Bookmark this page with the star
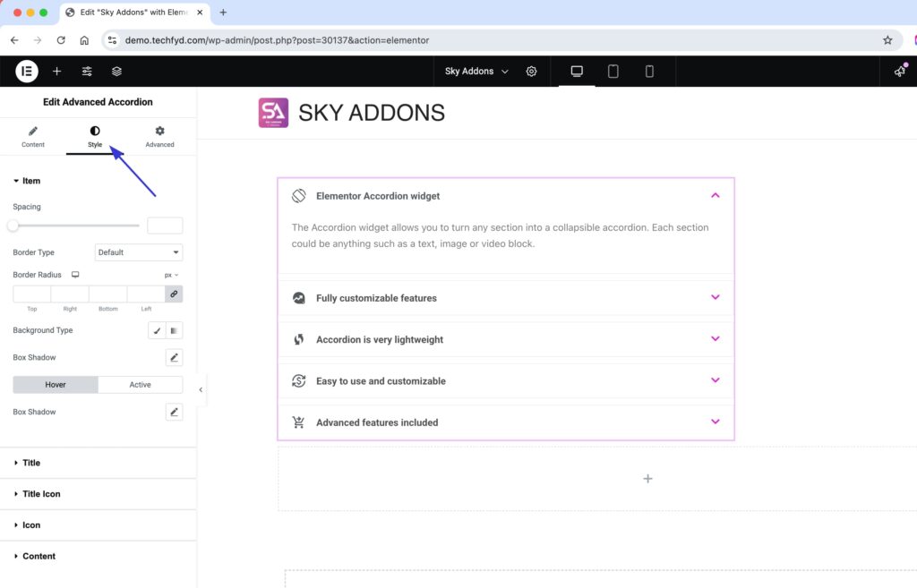917x588 pixels. [x=887, y=40]
